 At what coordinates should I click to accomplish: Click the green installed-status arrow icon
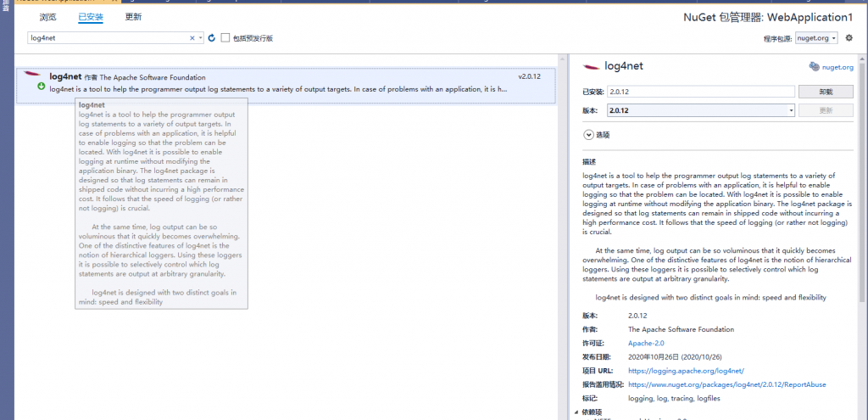[41, 87]
